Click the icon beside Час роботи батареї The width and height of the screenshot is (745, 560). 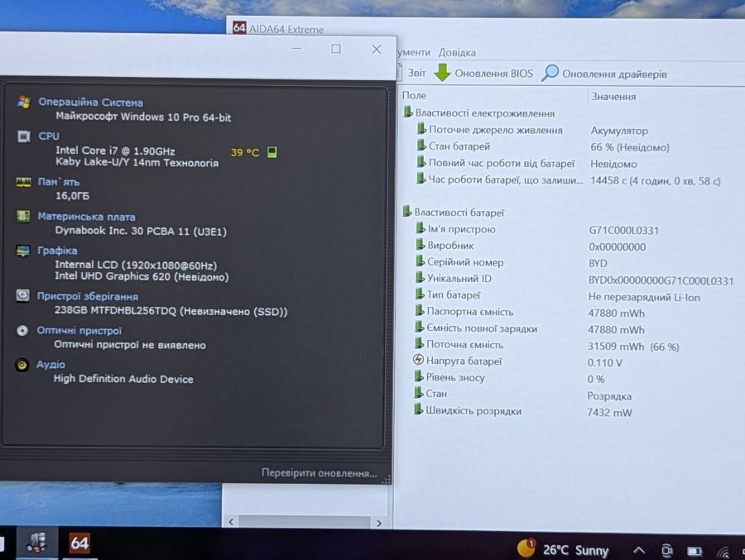(x=421, y=179)
